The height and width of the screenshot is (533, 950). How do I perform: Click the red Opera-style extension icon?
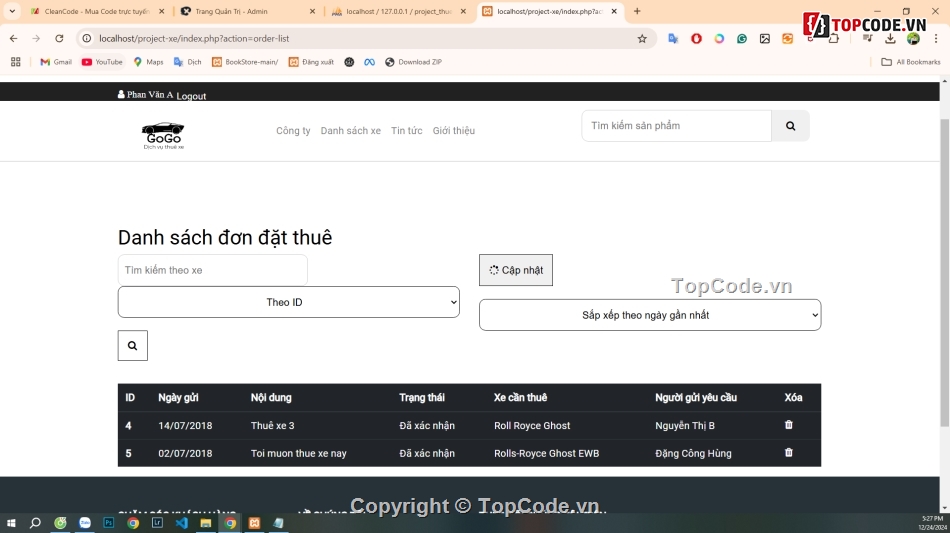pyautogui.click(x=696, y=39)
